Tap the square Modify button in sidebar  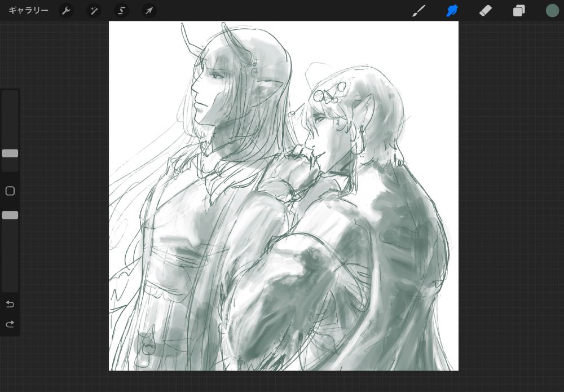point(10,191)
